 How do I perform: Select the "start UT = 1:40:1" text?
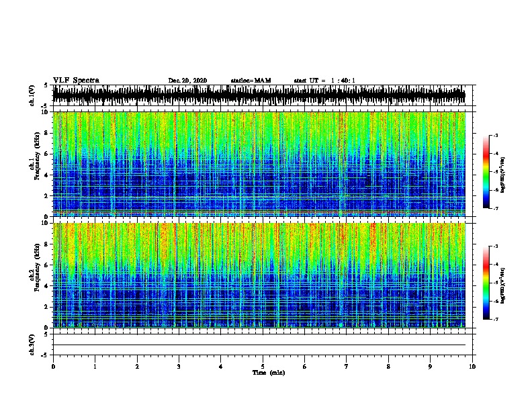tap(324, 81)
